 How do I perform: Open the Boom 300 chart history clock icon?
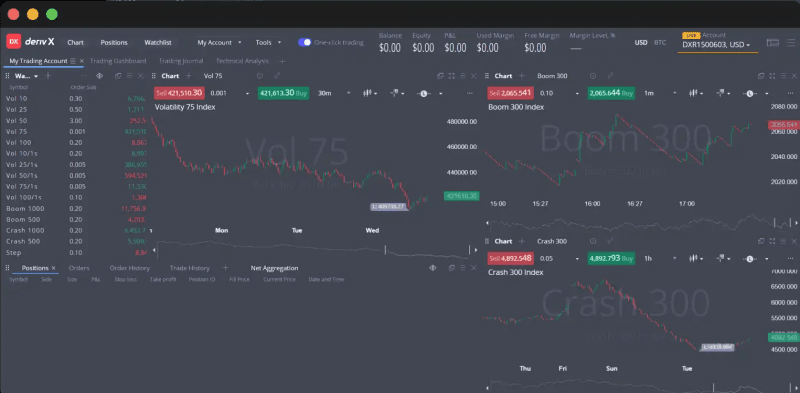tap(593, 76)
